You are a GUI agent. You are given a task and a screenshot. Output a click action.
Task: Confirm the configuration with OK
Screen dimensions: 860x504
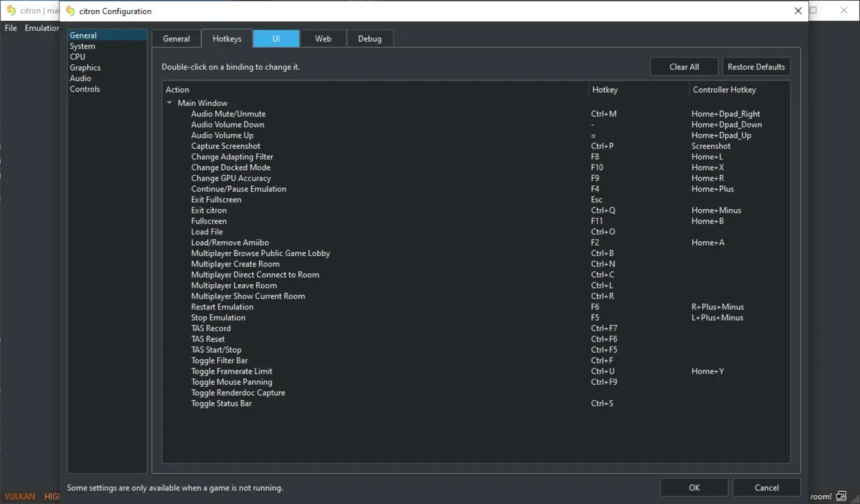[x=694, y=487]
